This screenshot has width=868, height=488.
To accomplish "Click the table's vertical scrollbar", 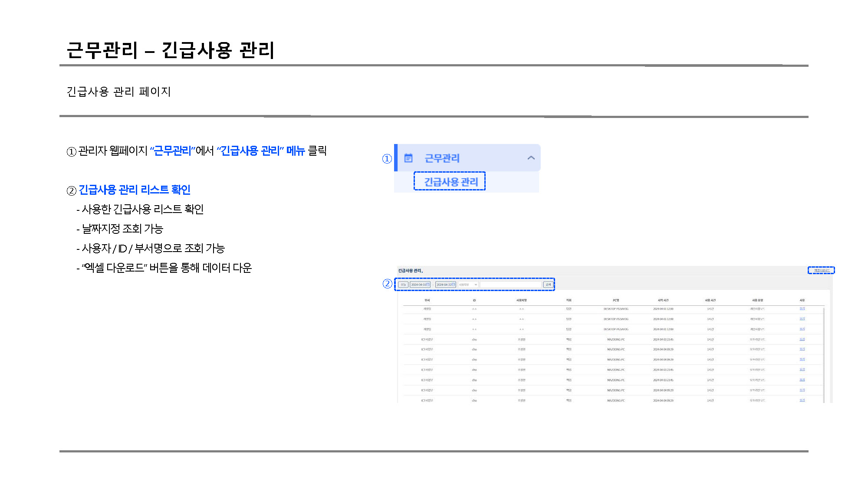I will point(824,355).
